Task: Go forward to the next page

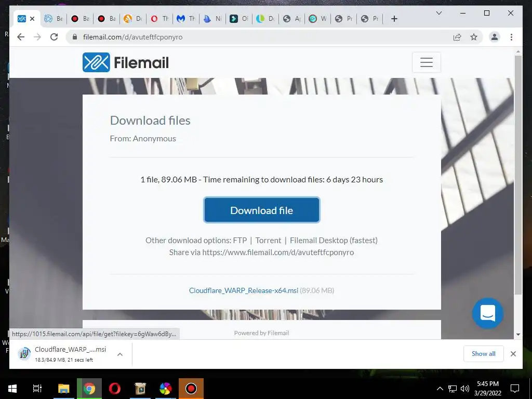Action: [37, 37]
